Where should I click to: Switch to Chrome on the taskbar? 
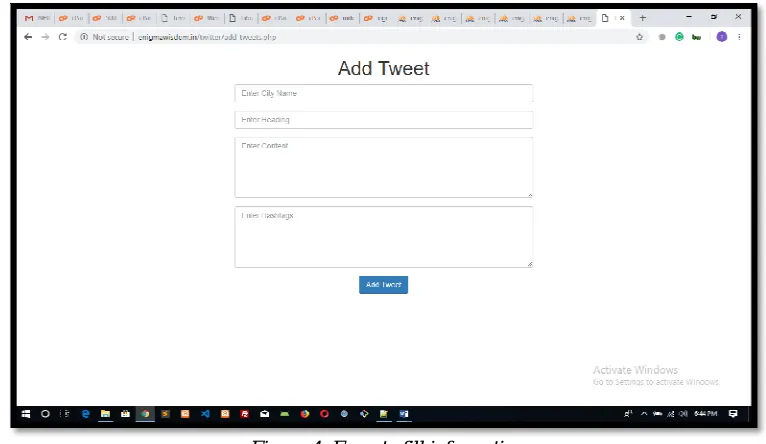pos(145,414)
